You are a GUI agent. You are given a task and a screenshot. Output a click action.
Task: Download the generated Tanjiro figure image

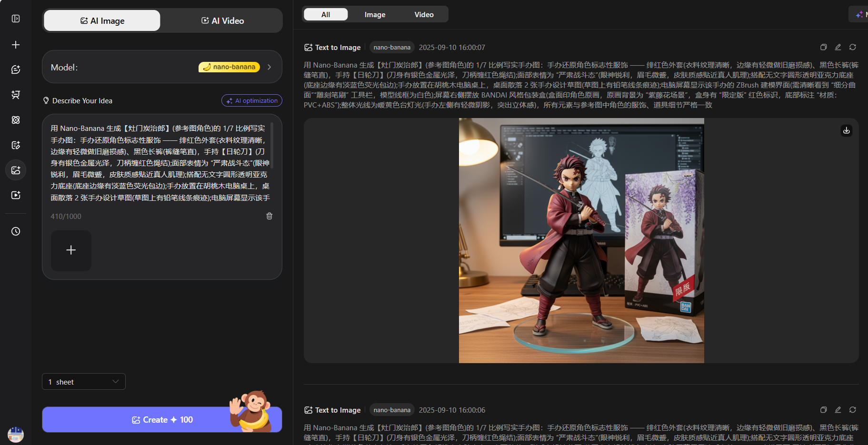click(x=847, y=130)
